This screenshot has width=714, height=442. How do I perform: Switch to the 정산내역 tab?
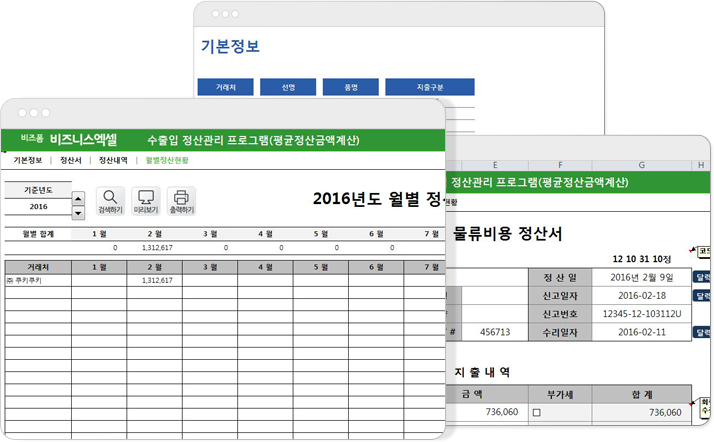(x=113, y=160)
